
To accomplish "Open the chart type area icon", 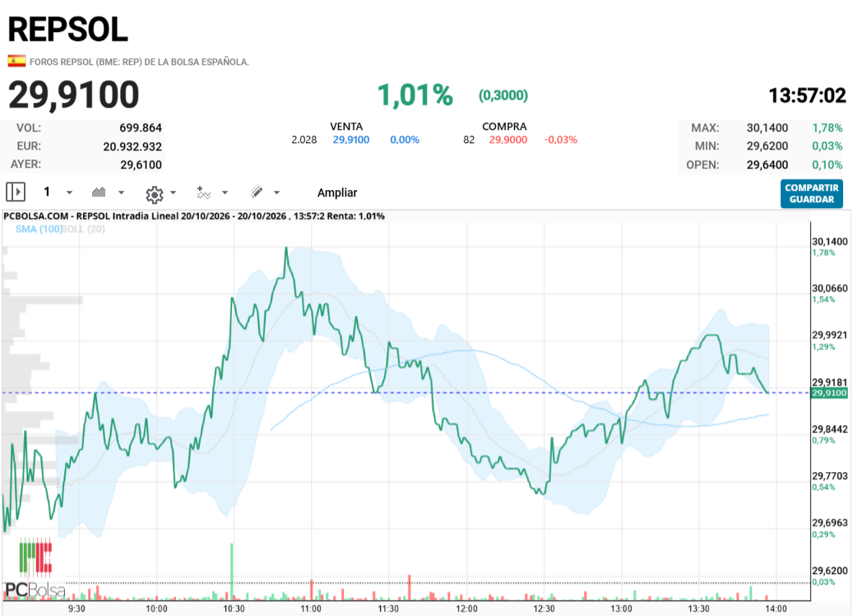I will point(99,192).
